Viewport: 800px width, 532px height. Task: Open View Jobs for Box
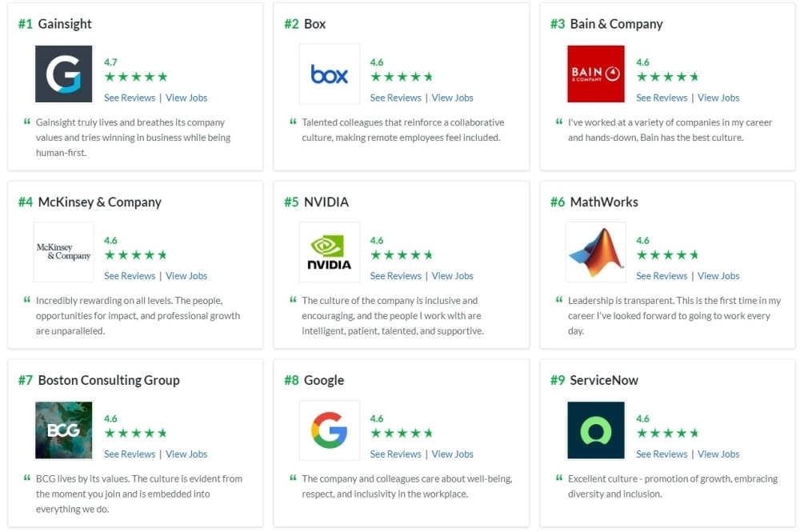pyautogui.click(x=452, y=98)
